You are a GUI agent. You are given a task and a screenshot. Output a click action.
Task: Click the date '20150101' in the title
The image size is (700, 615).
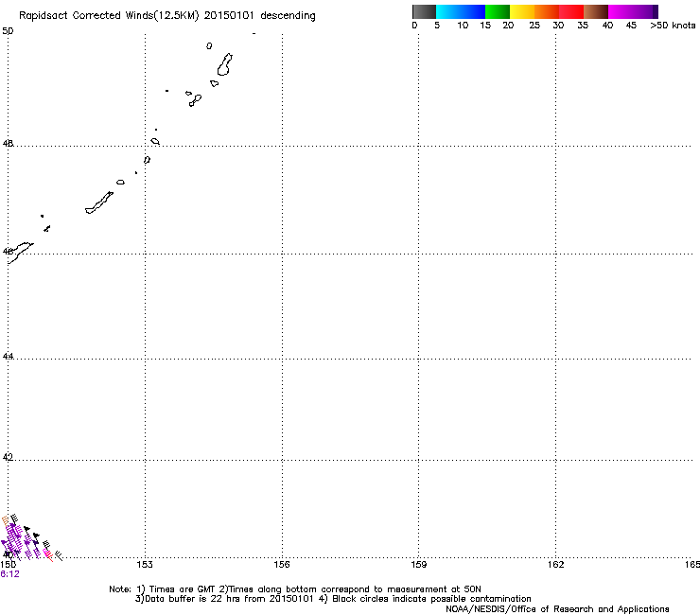coord(229,15)
